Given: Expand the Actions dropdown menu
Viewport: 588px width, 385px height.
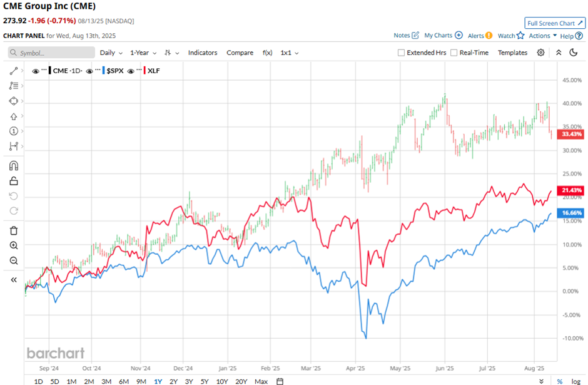Looking at the screenshot, I should (542, 36).
